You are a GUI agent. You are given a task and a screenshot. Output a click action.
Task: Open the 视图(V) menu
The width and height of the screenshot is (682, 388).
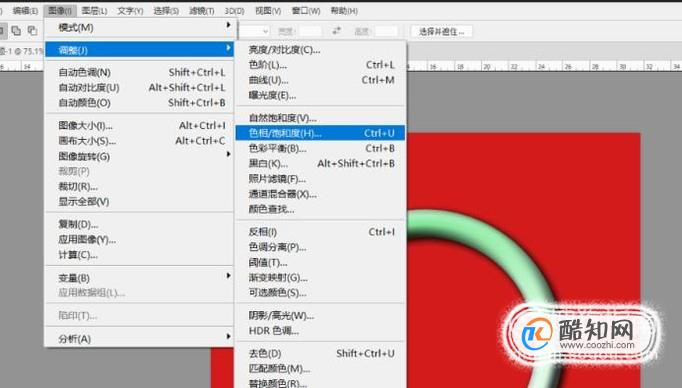coord(268,10)
